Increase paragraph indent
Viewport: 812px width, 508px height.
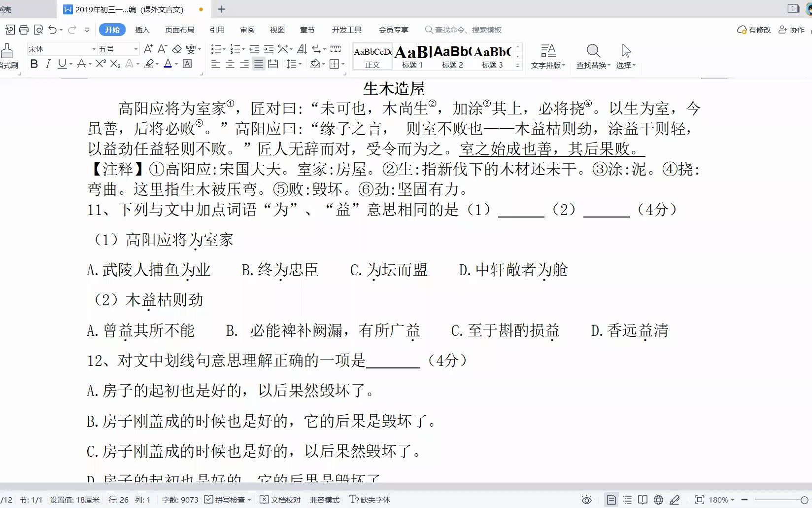coord(269,49)
